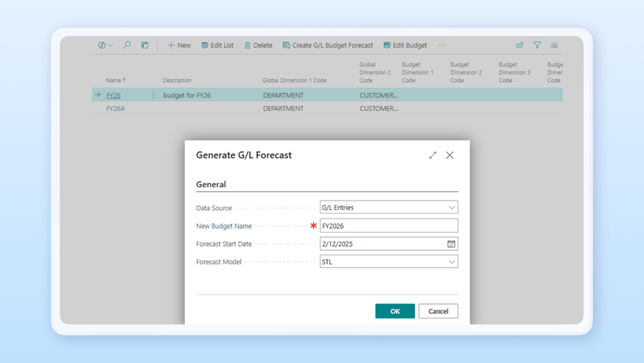
Task: Click the analysis view icon beside search
Action: pyautogui.click(x=144, y=45)
